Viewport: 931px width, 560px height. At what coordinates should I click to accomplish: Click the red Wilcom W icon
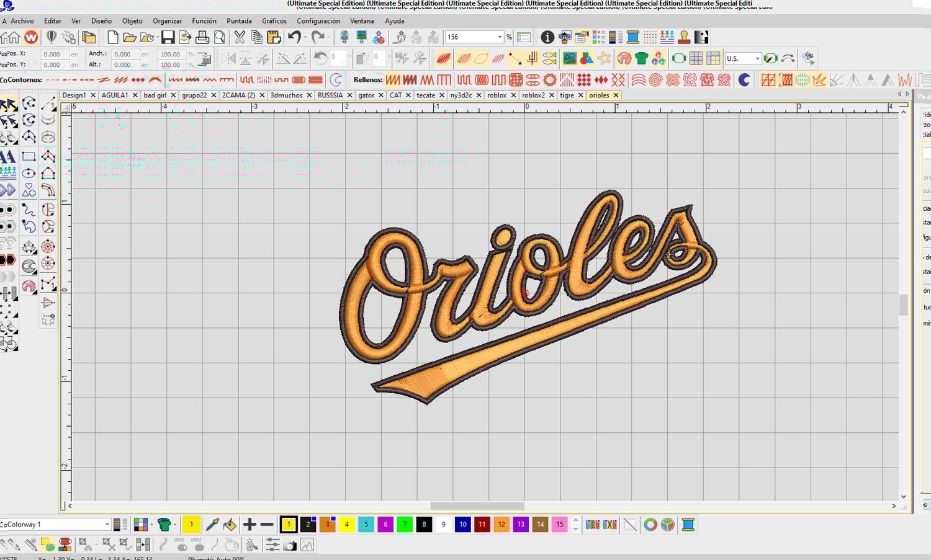pyautogui.click(x=31, y=37)
